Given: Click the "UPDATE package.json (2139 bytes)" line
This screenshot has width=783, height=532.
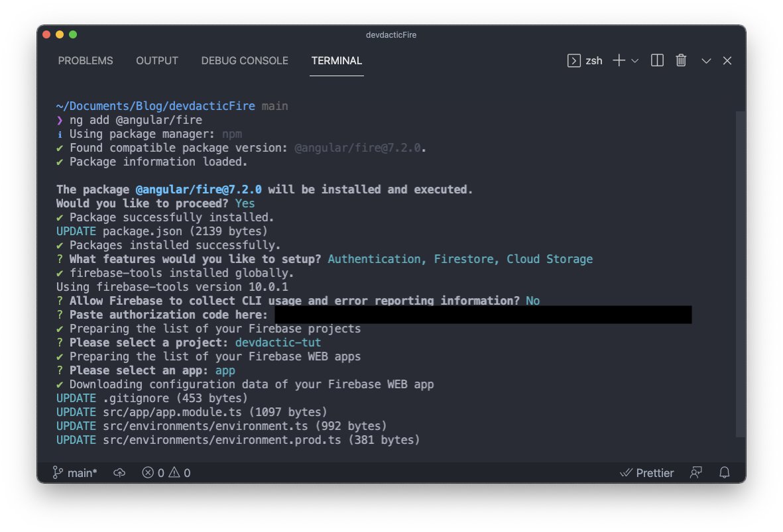Looking at the screenshot, I should [162, 231].
